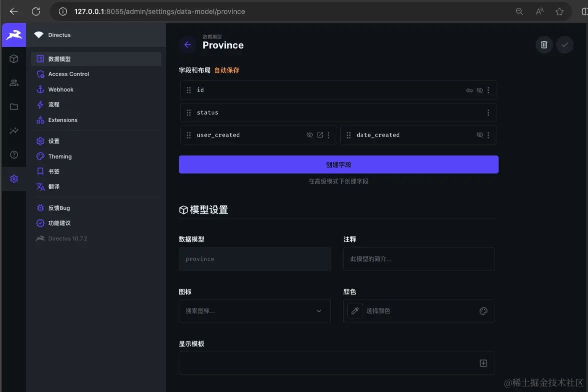Open the Insights module icon
The image size is (588, 392).
(x=14, y=130)
